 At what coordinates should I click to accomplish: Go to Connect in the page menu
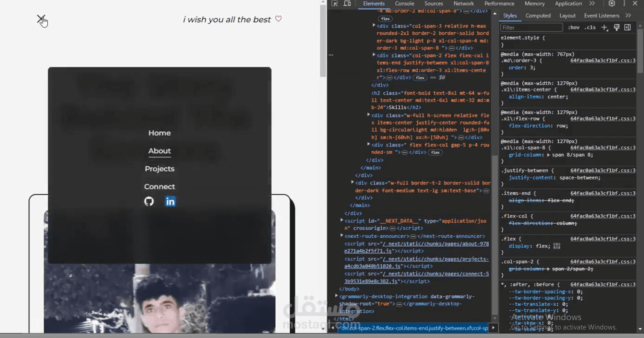point(160,187)
